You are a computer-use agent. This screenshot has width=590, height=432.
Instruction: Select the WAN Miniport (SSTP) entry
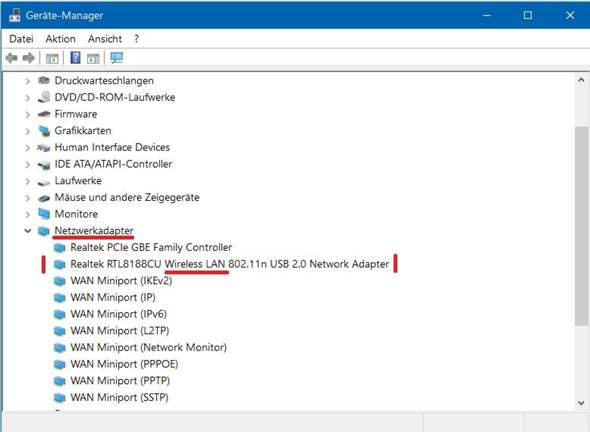point(119,397)
